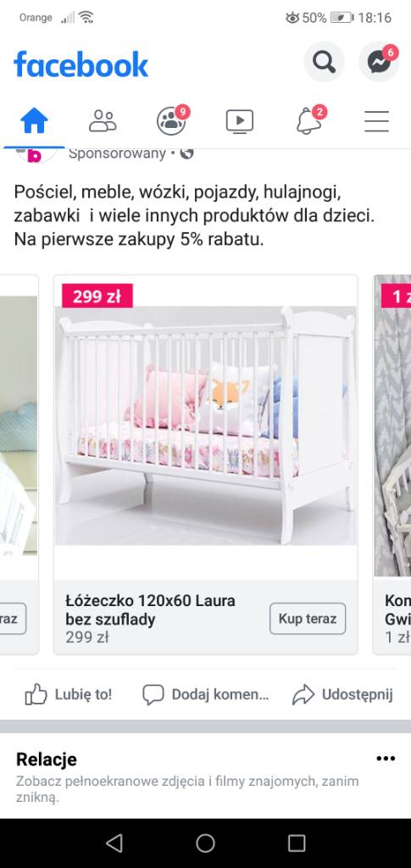Tap Udostępnij share button

(342, 694)
